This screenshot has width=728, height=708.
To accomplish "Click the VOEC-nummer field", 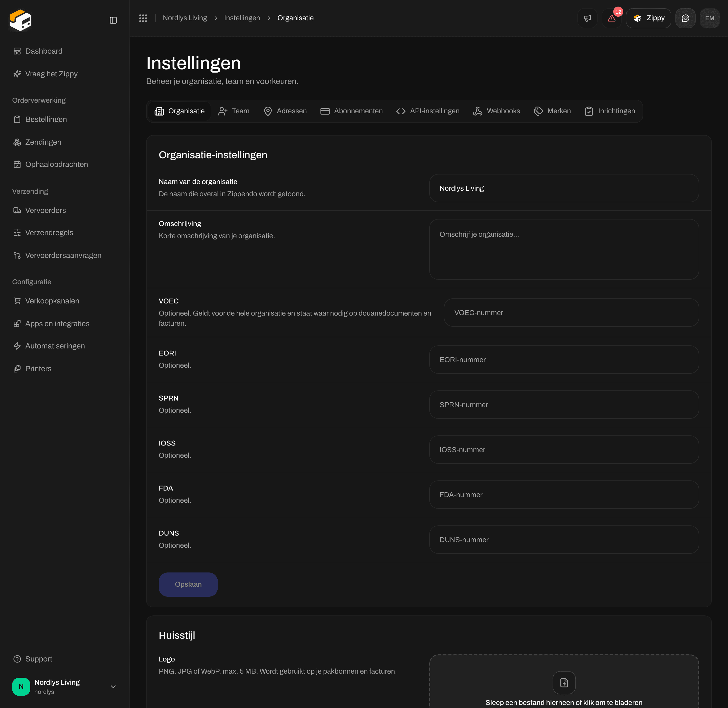I will pyautogui.click(x=571, y=313).
